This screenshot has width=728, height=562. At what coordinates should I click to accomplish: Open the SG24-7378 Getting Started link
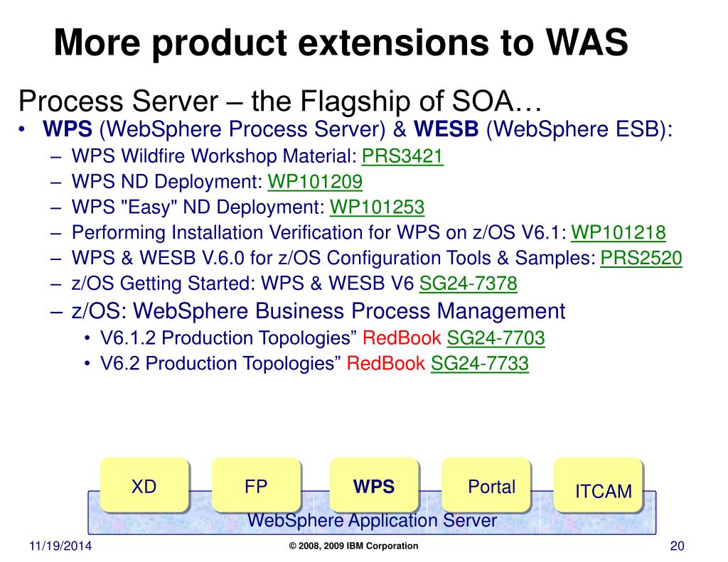(468, 283)
